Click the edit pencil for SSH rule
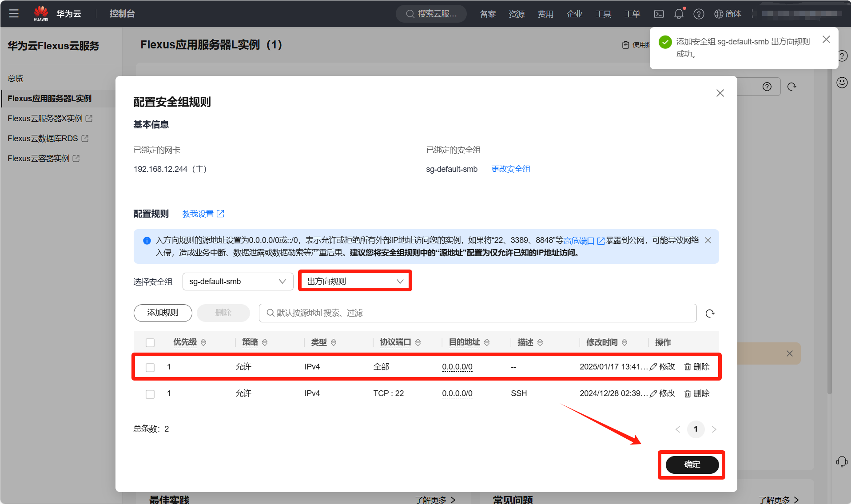 662,393
